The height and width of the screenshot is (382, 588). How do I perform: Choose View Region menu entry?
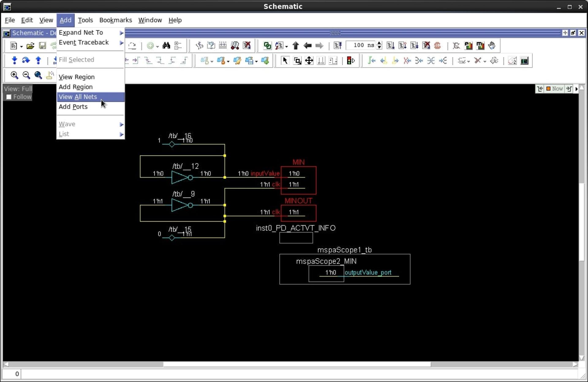point(91,77)
